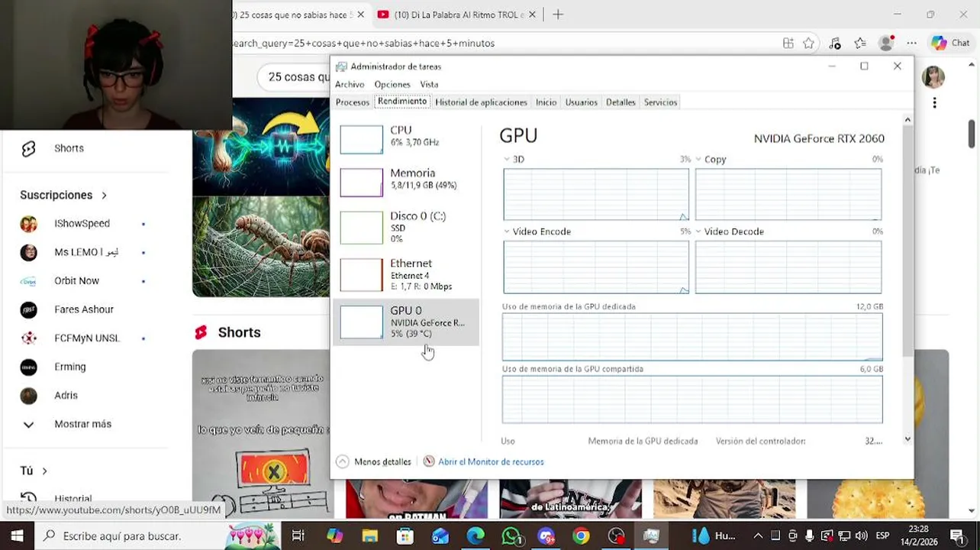Open the Erming subscription

[69, 367]
